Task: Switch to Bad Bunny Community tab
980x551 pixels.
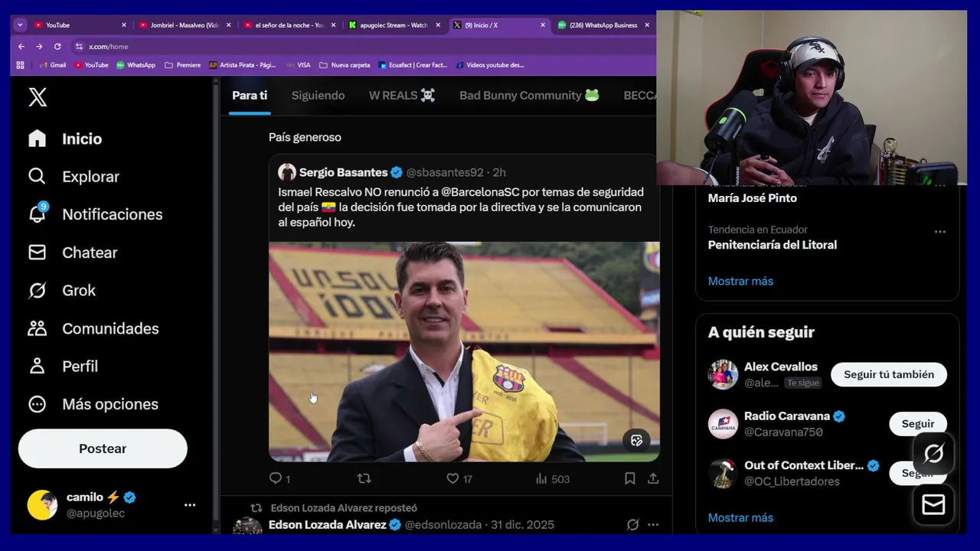Action: [x=529, y=96]
